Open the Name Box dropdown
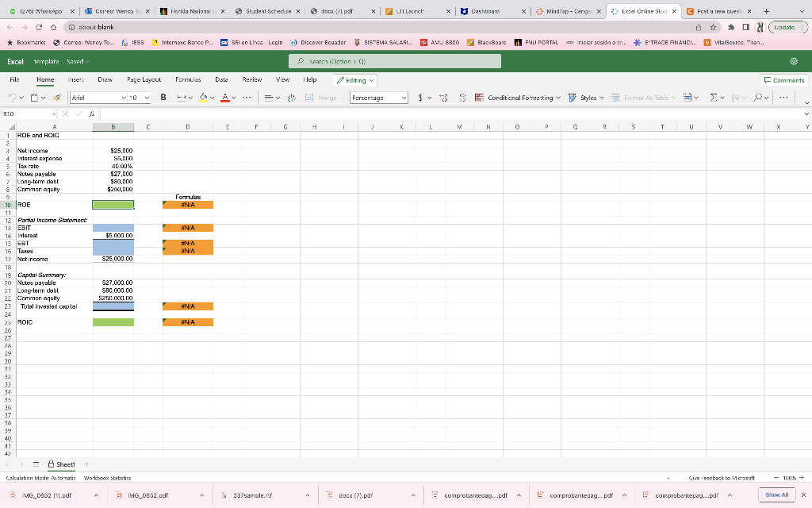This screenshot has width=812, height=508. point(54,114)
